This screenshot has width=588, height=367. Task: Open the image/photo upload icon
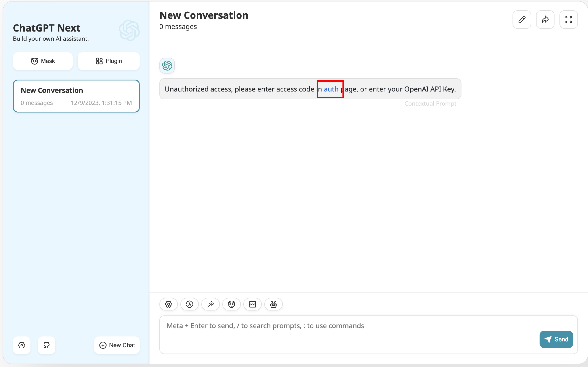coord(252,304)
